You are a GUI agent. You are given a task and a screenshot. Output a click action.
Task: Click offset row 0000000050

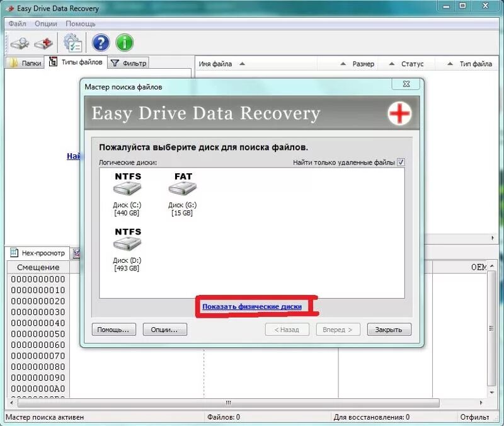pos(38,334)
